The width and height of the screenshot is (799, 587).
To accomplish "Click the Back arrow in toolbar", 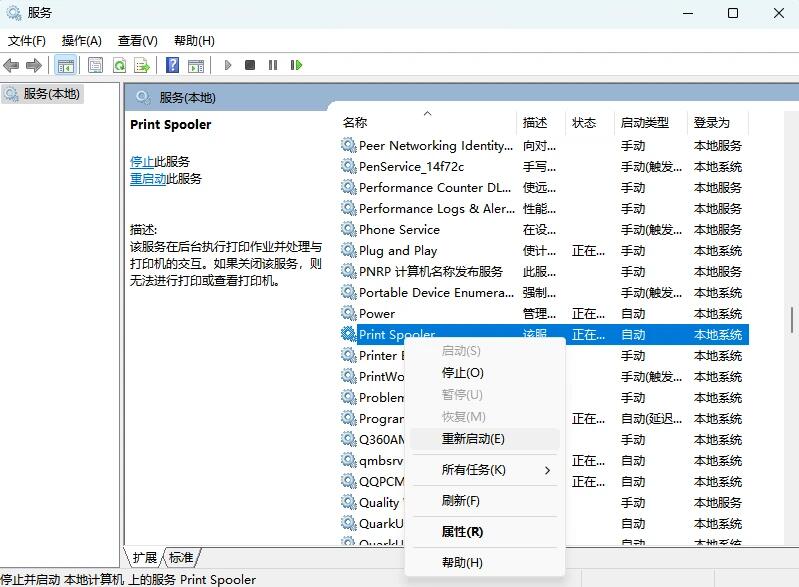I will (11, 65).
